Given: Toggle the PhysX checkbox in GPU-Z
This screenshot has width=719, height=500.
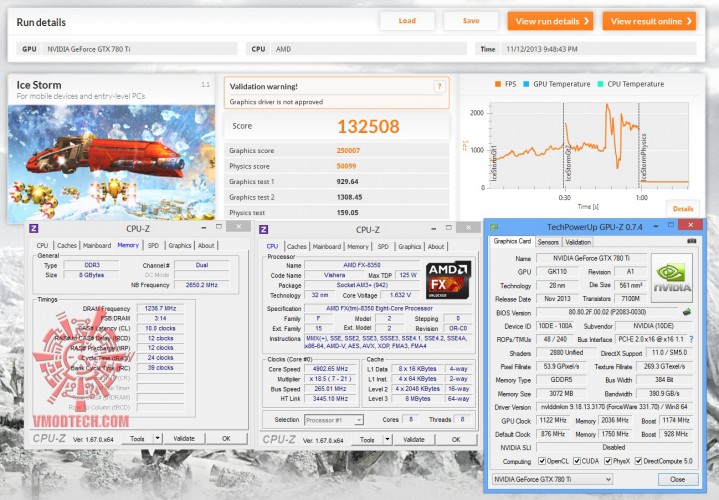Looking at the screenshot, I should (608, 461).
